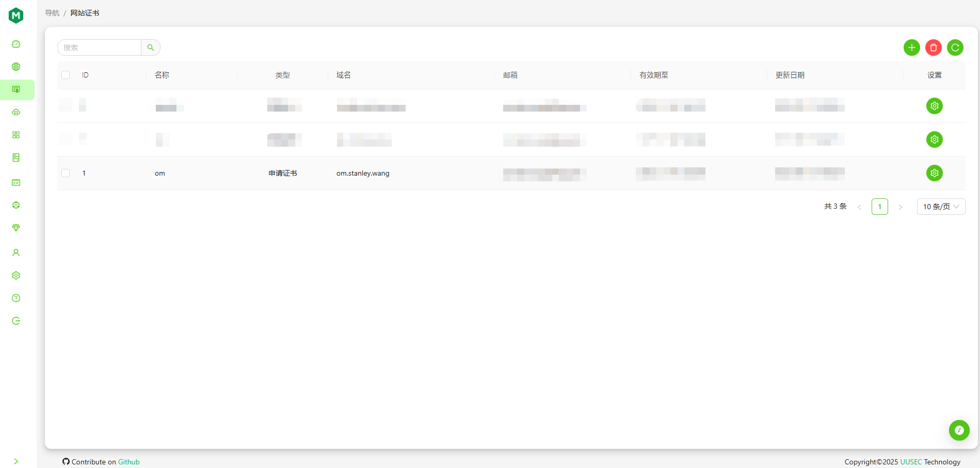
Task: Open the 10 条/页 page size dropdown
Action: [x=940, y=206]
